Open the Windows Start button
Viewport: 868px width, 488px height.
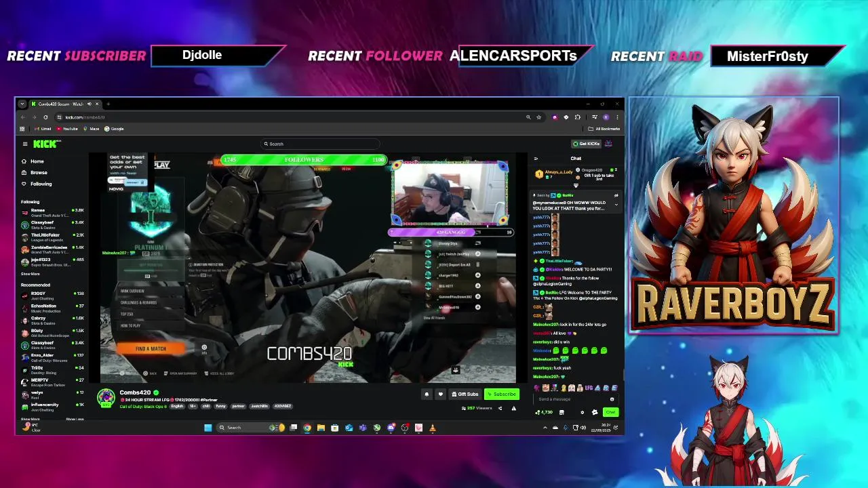(208, 428)
